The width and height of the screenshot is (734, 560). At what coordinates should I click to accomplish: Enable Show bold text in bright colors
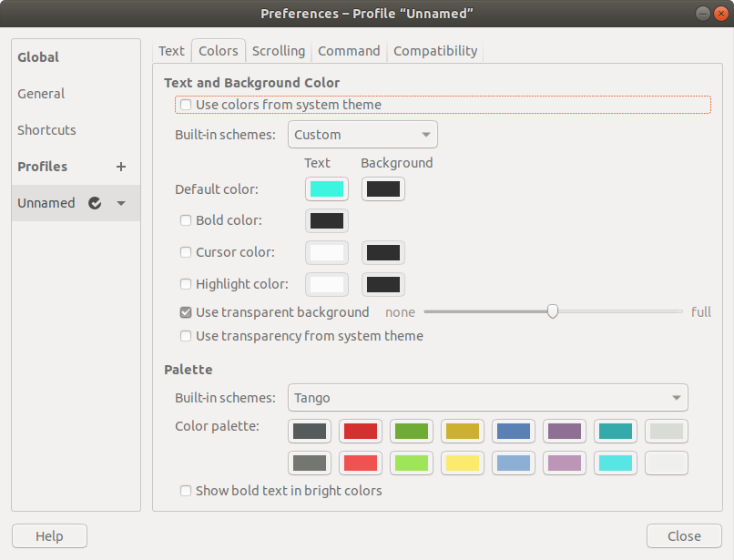186,491
